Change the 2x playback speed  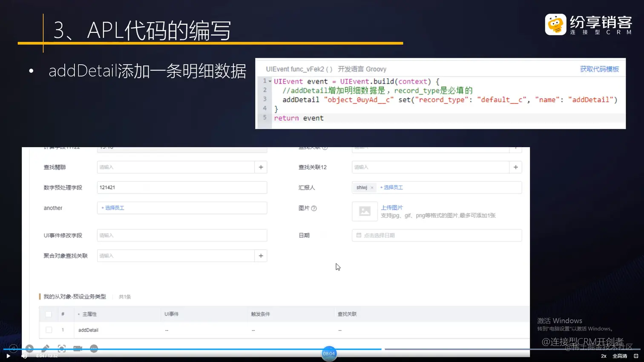604,356
